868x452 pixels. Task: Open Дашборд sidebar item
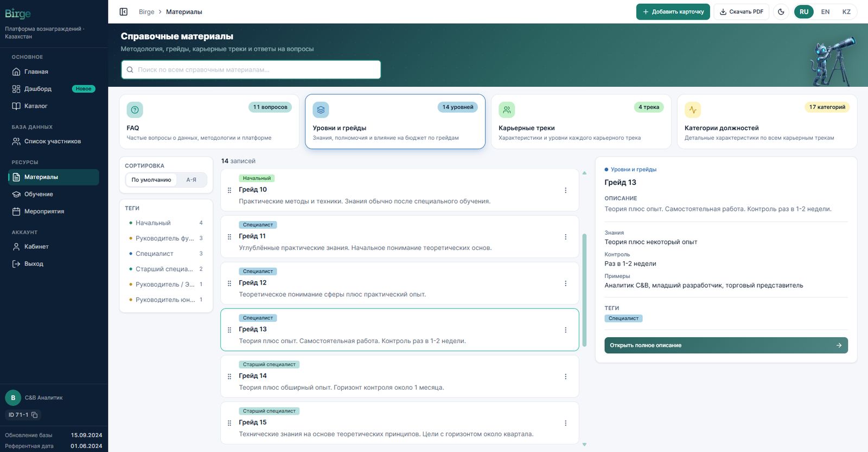(x=54, y=89)
